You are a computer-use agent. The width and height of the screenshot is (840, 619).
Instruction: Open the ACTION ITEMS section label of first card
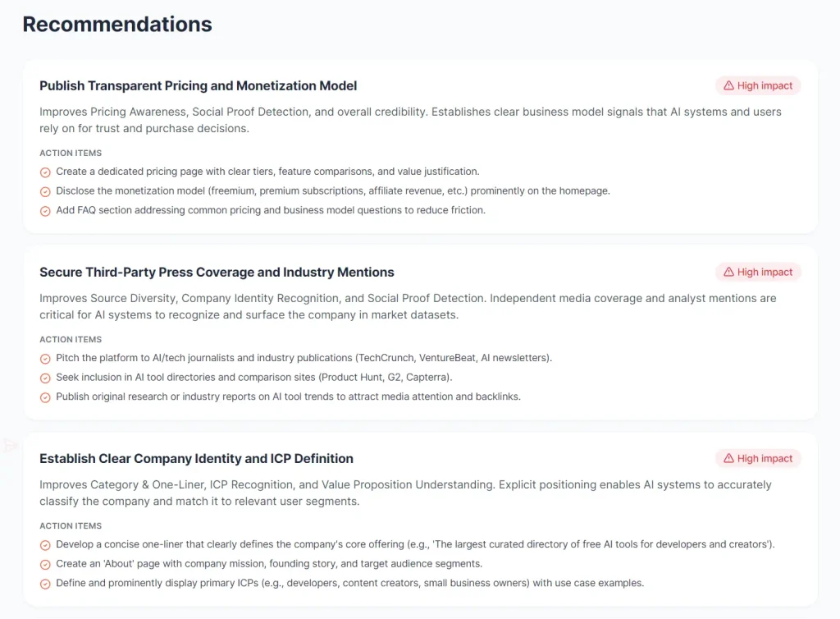(x=71, y=153)
